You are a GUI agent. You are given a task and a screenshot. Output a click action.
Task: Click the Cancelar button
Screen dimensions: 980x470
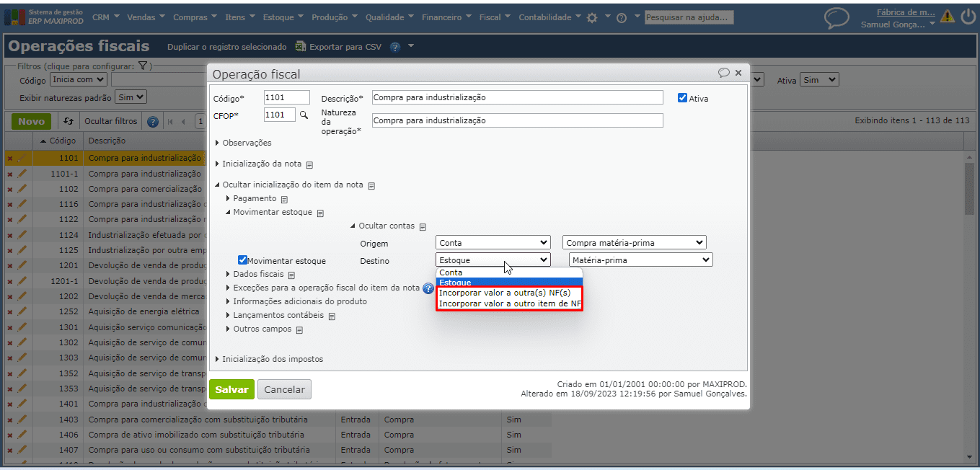click(284, 389)
